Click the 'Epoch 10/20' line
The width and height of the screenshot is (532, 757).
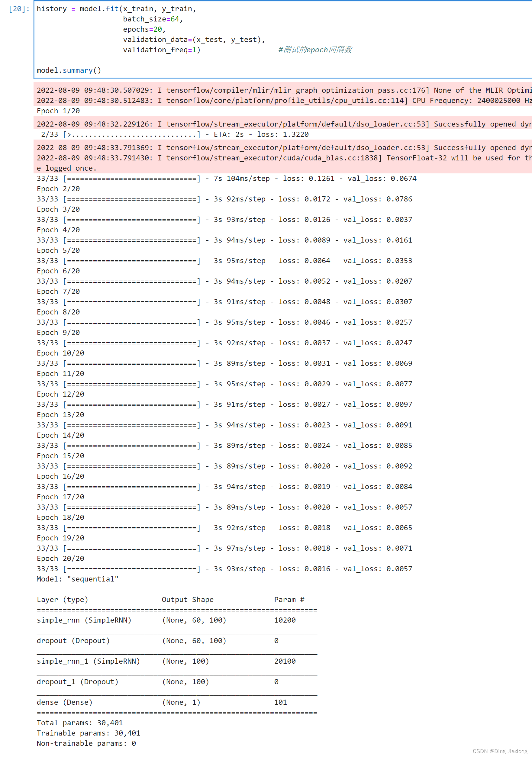60,353
